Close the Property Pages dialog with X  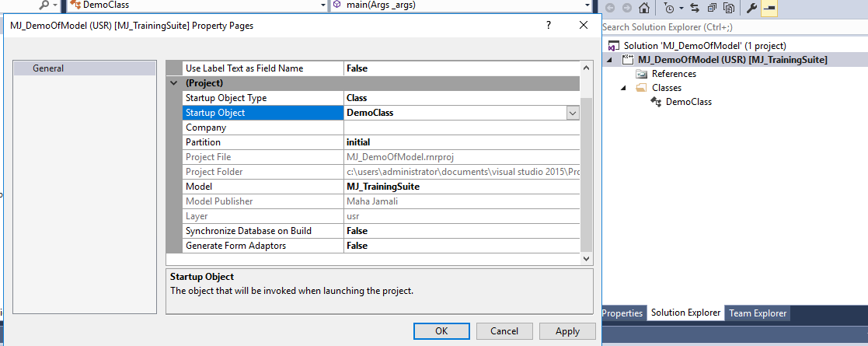pos(583,25)
